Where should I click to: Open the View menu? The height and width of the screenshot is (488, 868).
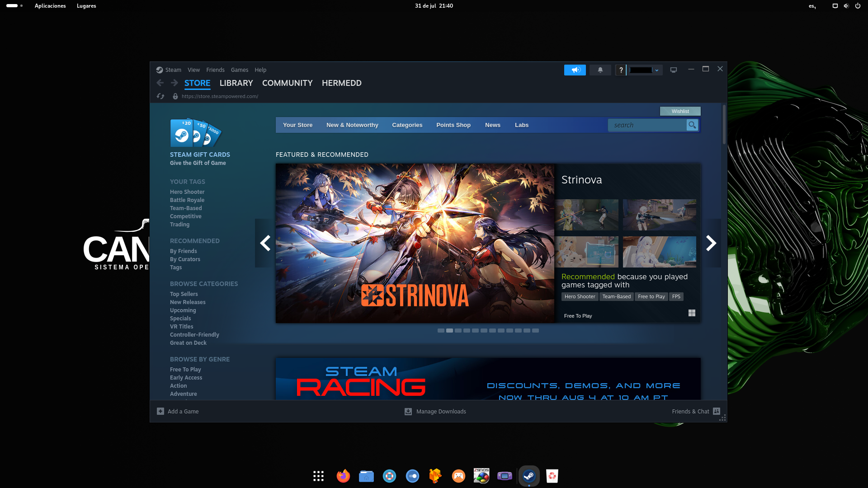[x=193, y=70]
